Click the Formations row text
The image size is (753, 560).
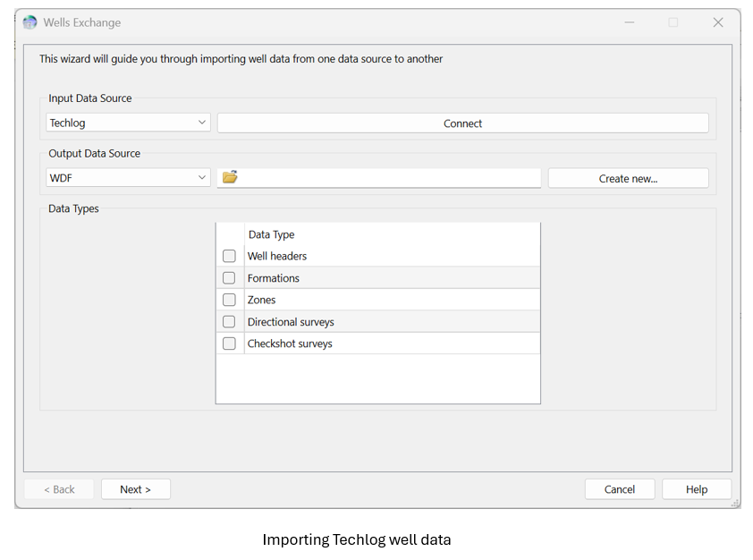tap(274, 278)
